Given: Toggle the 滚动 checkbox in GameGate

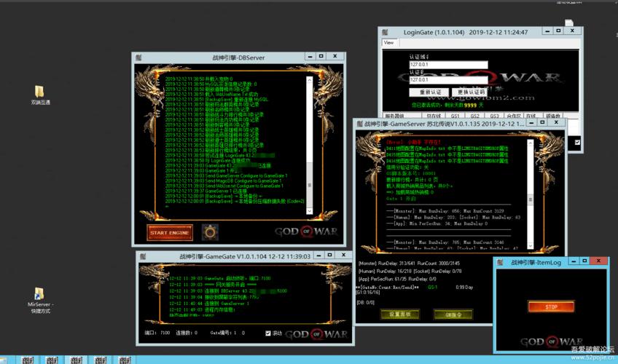Looking at the screenshot, I should pos(268,333).
